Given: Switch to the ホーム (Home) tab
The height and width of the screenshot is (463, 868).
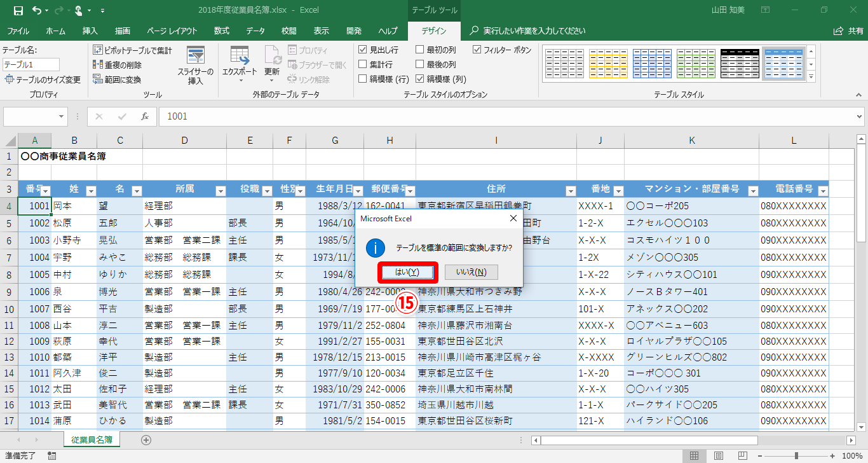Looking at the screenshot, I should tap(55, 31).
